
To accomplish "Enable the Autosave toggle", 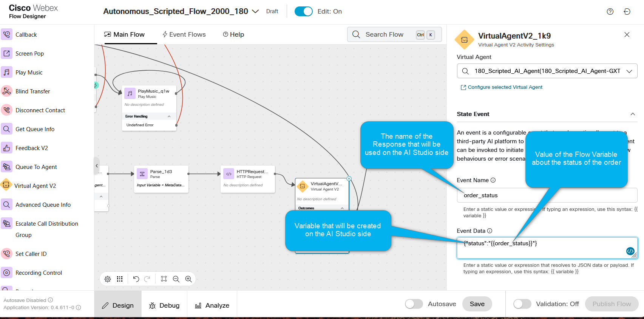I will [414, 304].
